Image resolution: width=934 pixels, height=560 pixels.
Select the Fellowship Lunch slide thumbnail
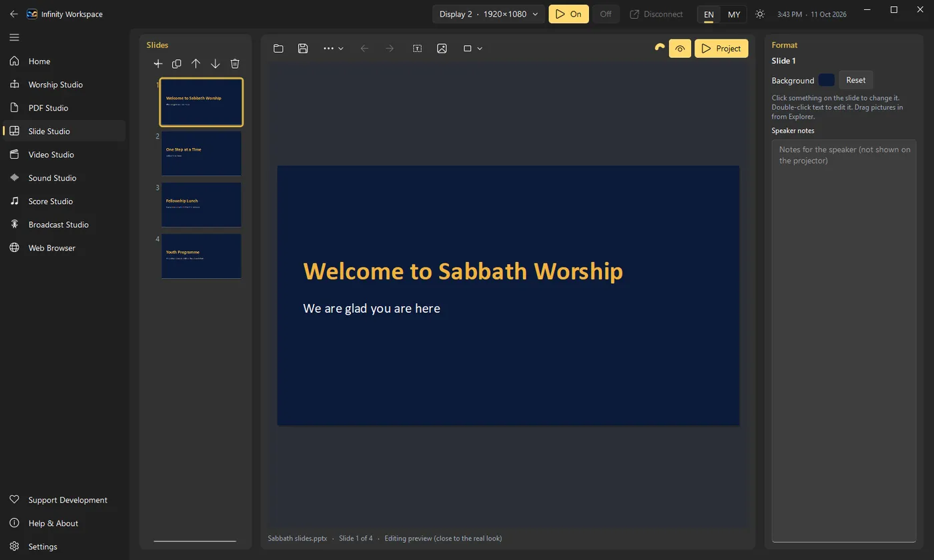(x=201, y=205)
